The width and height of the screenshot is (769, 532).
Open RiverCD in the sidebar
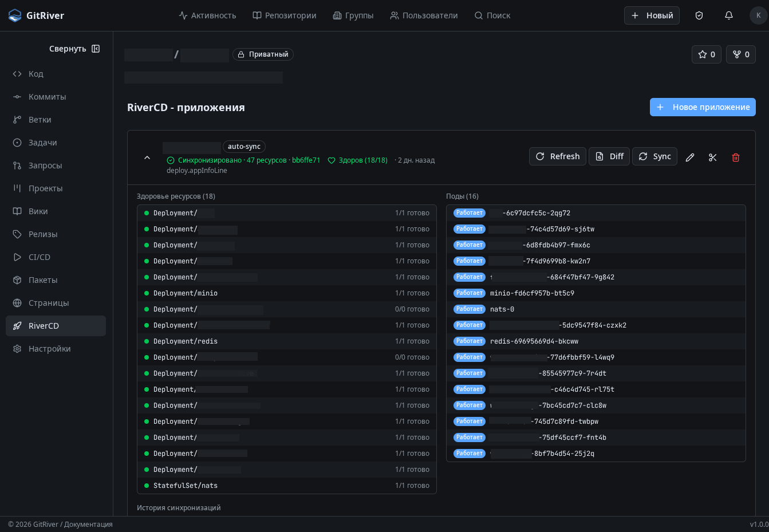(56, 326)
